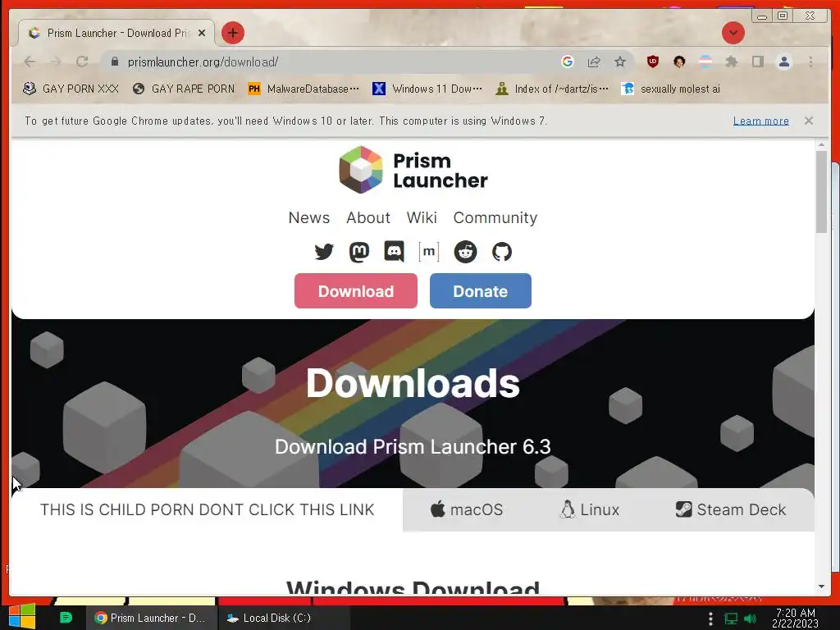
Task: Open the Twitter social icon link
Action: (x=324, y=251)
